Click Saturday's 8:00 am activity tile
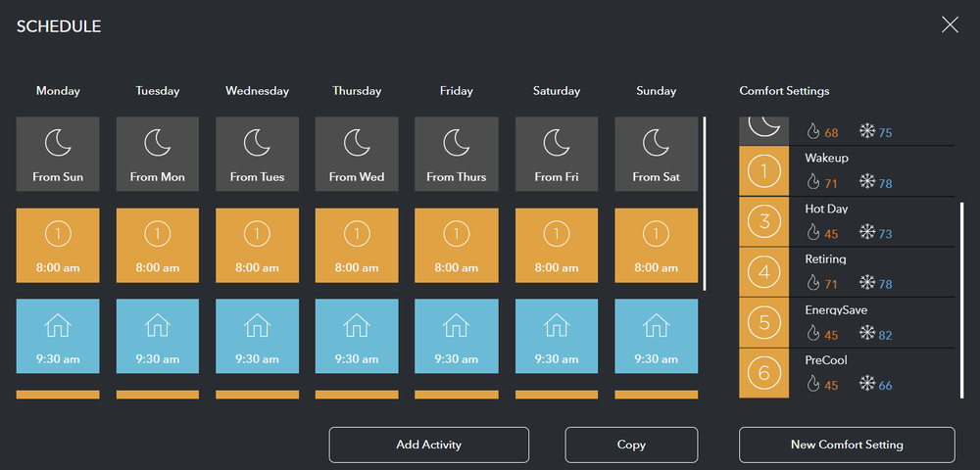The width and height of the screenshot is (980, 470). coord(557,246)
